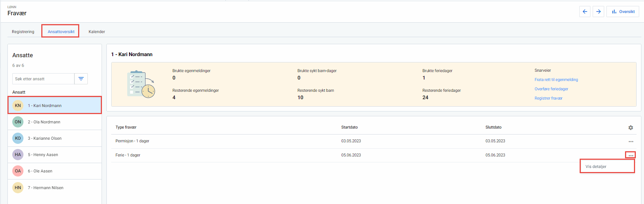
Task: Select employee 1 - Kari Nordmann
Action: (55, 105)
